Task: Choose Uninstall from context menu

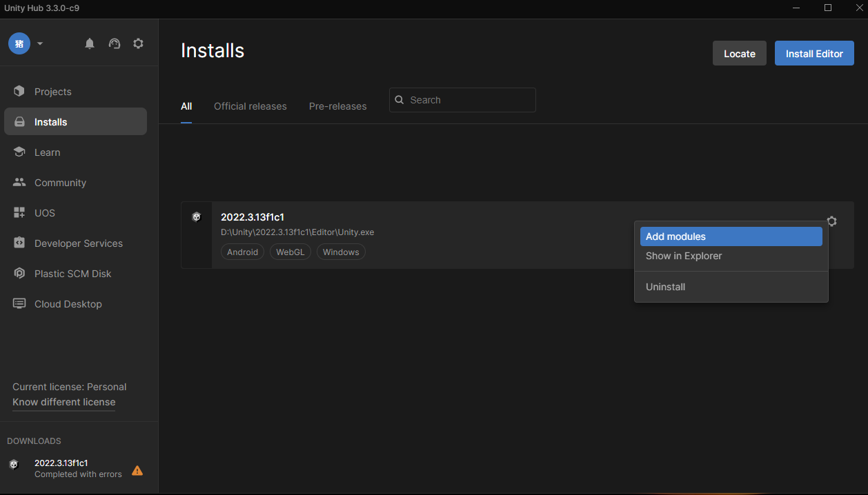Action: click(731, 287)
